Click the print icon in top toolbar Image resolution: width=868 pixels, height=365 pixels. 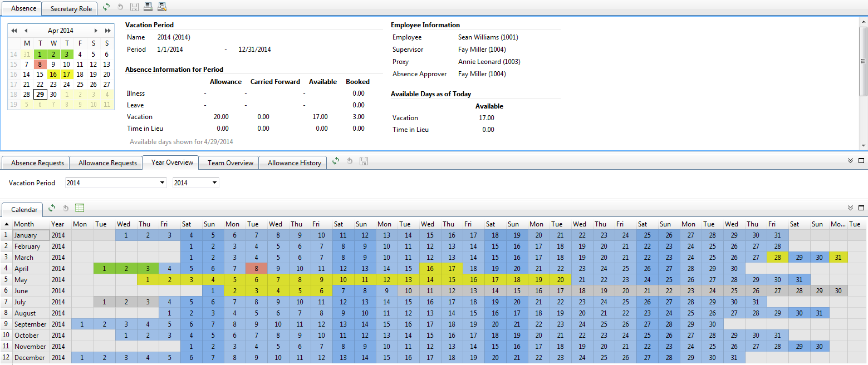(148, 7)
